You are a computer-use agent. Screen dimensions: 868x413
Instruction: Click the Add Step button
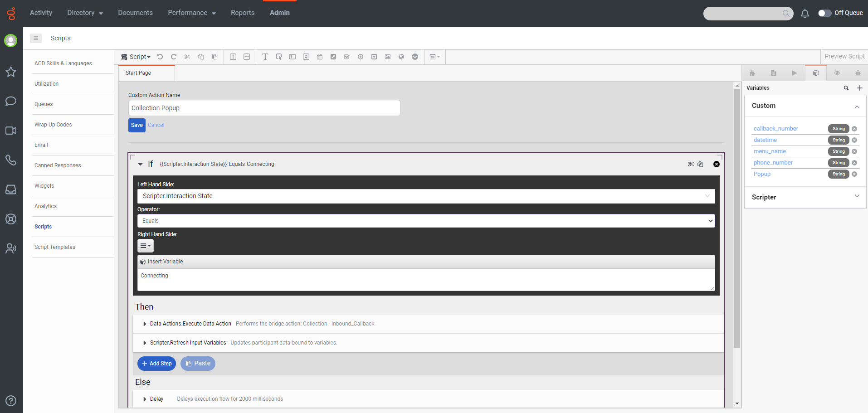click(x=156, y=364)
